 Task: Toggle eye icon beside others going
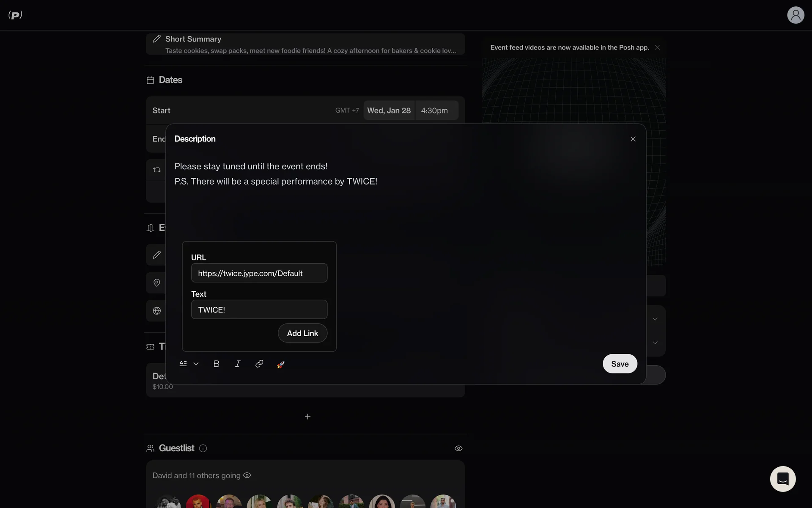coord(247,475)
